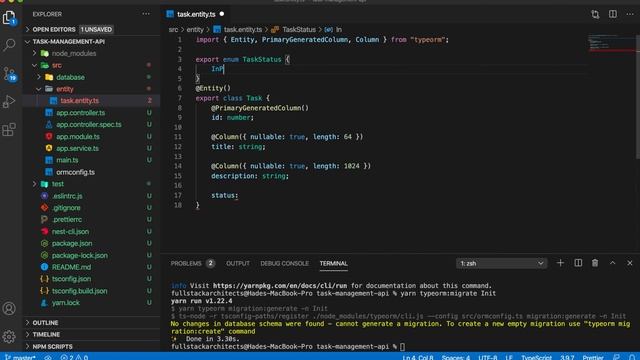This screenshot has height=360, width=640.
Task: Open task.entity.ts in file tree
Action: click(80, 101)
